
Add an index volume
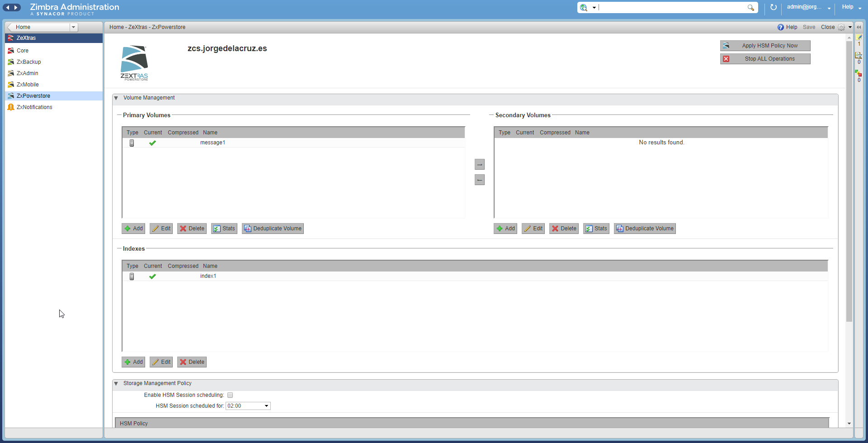pos(133,362)
